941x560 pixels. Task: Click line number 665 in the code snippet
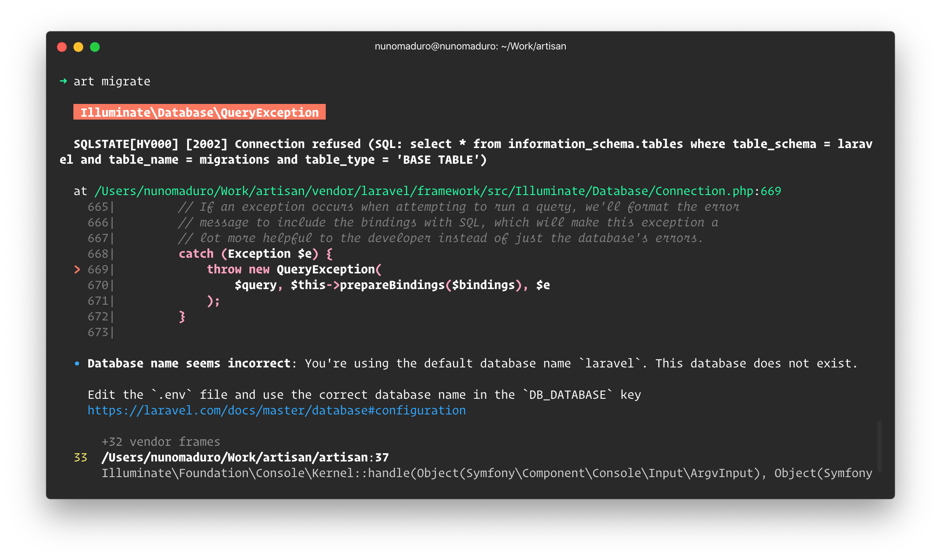point(98,207)
